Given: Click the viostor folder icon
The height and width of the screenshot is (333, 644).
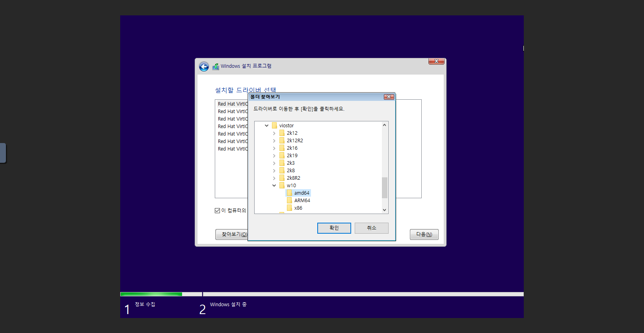Looking at the screenshot, I should click(x=274, y=126).
